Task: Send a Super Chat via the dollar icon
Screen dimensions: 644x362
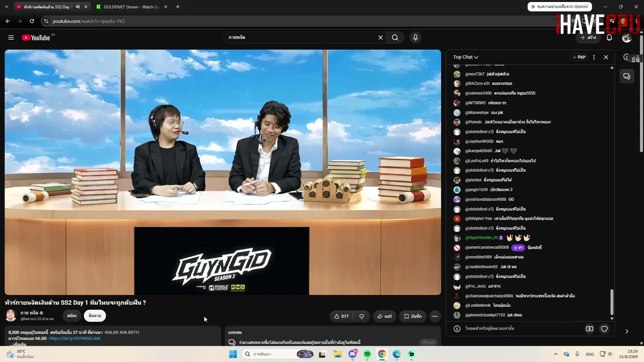Action: pos(590,329)
